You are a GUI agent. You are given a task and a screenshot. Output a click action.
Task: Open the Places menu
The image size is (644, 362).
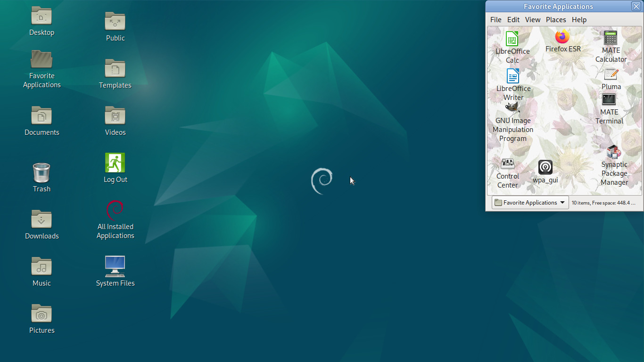(556, 20)
